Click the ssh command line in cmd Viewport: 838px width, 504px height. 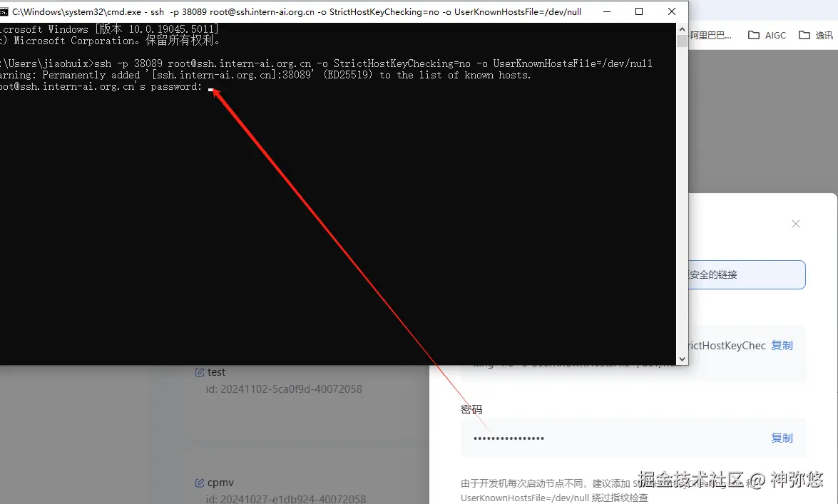pos(326,63)
